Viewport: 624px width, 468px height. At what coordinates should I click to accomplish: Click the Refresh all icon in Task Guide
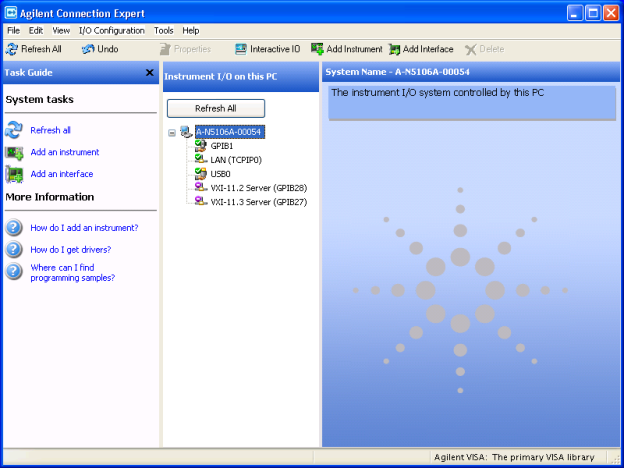click(14, 130)
